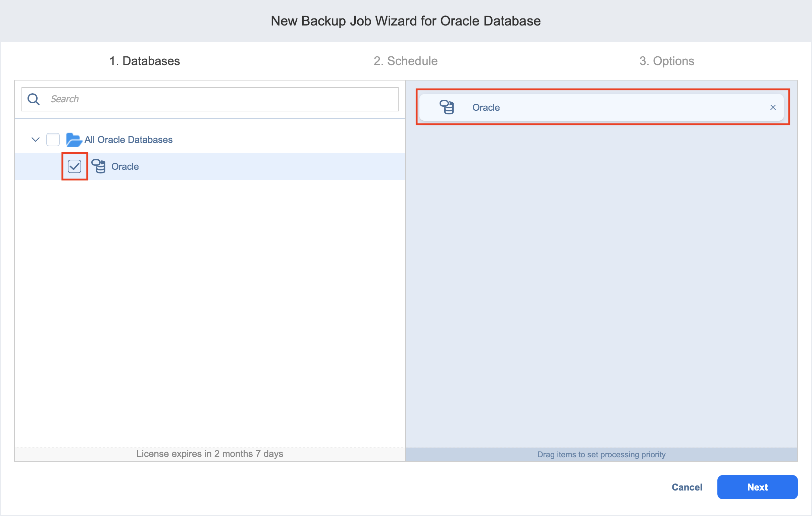Select the Oracle row in the tree
The height and width of the screenshot is (516, 812).
(125, 167)
